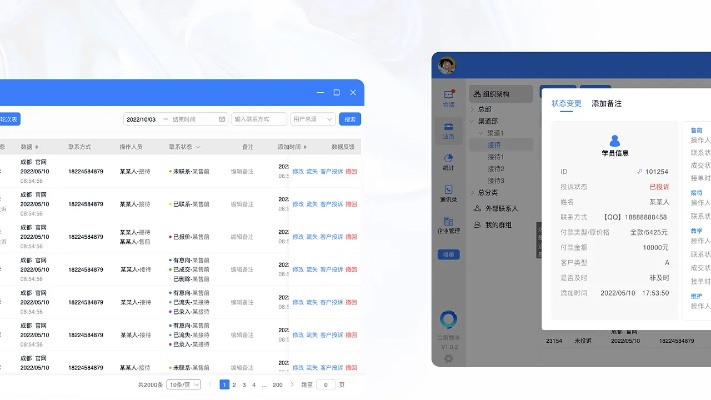Click the user avatar in blue header
This screenshot has width=711, height=400.
coord(447,65)
